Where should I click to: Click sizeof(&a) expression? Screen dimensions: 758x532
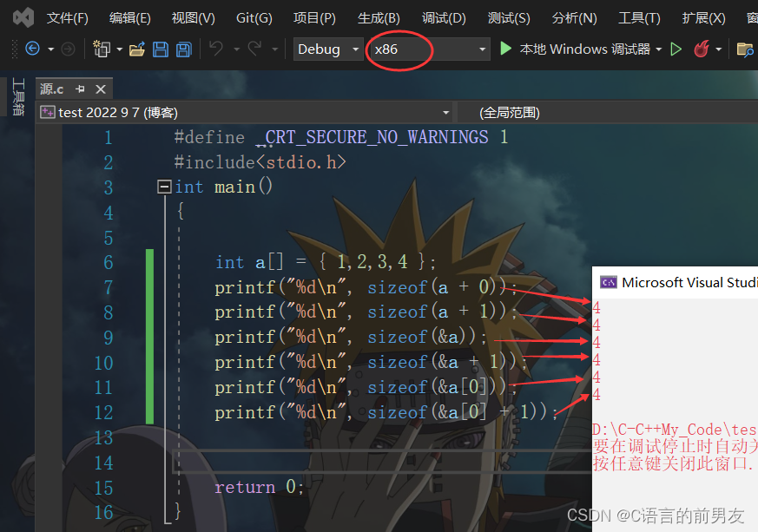pyautogui.click(x=421, y=338)
